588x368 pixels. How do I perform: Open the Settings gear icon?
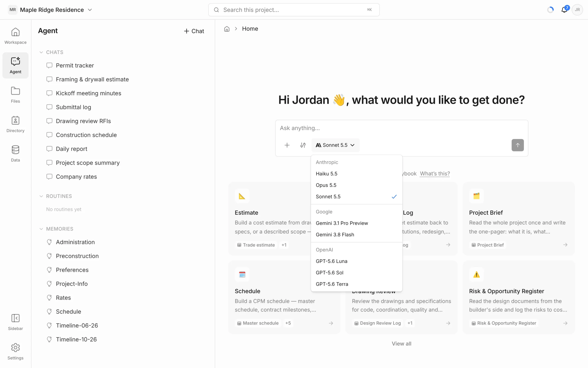tap(15, 351)
